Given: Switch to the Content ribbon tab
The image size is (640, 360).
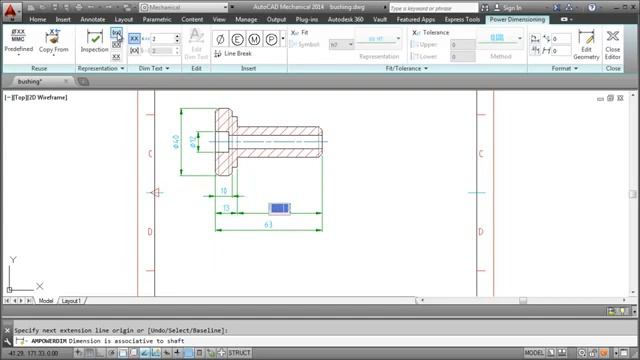Looking at the screenshot, I should pos(192,20).
